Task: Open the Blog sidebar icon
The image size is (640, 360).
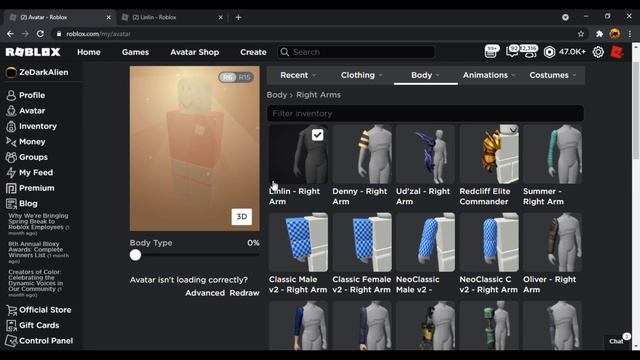Action: click(11, 204)
